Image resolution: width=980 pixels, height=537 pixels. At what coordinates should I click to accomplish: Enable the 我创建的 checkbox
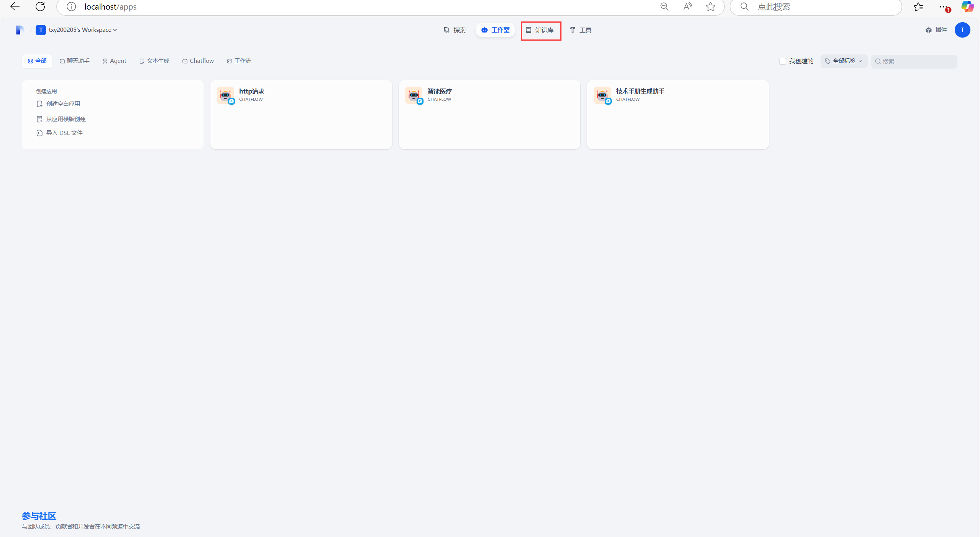click(x=783, y=61)
